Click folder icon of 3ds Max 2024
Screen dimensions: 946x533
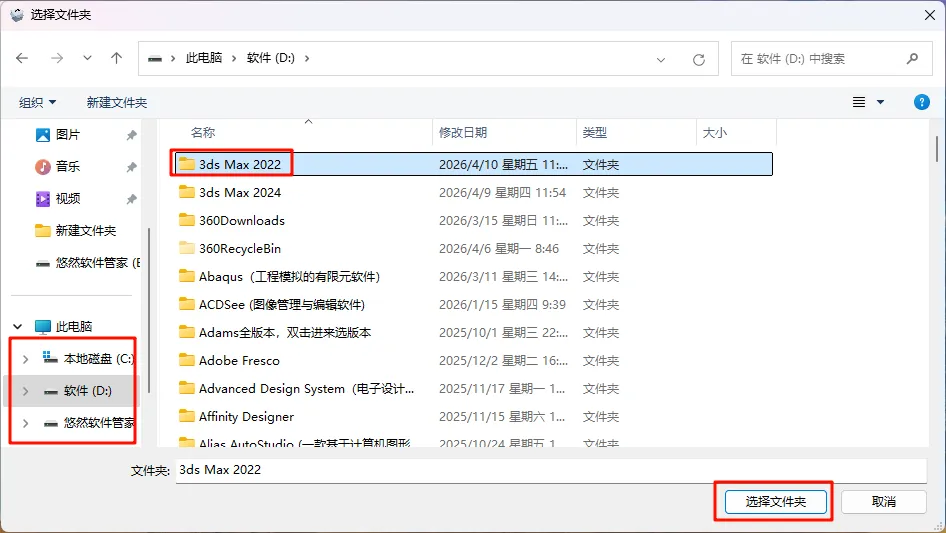coord(187,192)
